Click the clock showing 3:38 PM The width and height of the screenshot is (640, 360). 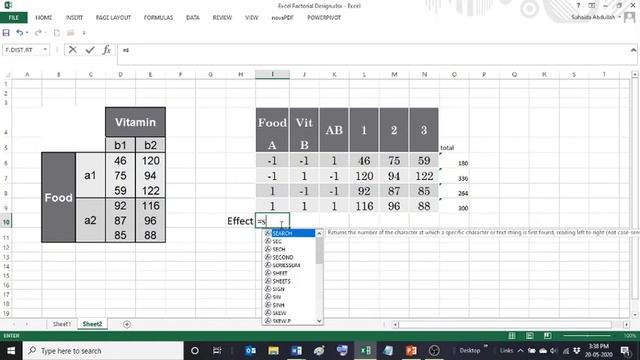[x=598, y=347]
